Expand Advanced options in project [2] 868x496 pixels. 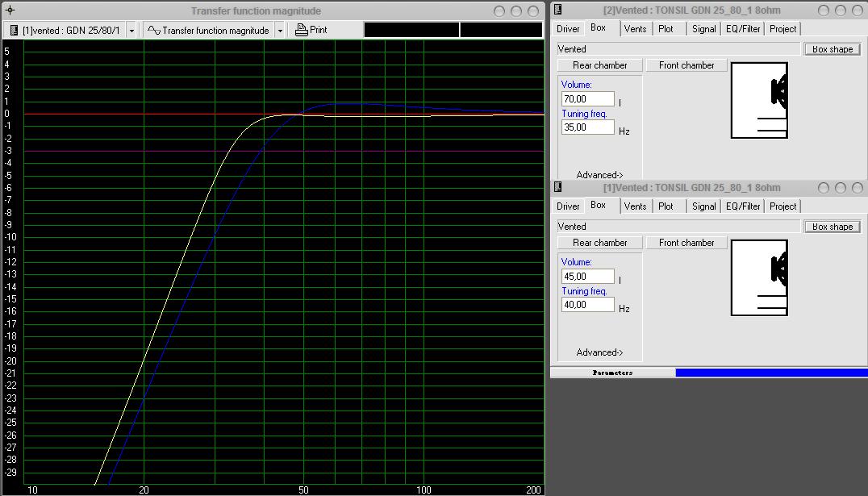[599, 175]
